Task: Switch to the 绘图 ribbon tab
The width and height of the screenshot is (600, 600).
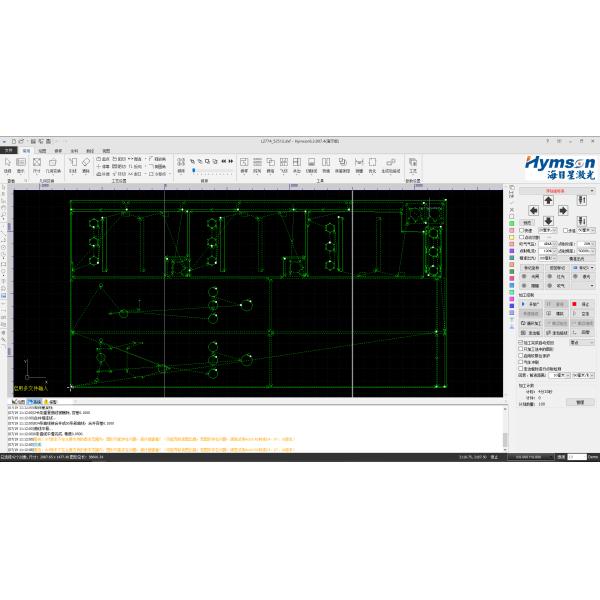Action: coord(42,150)
